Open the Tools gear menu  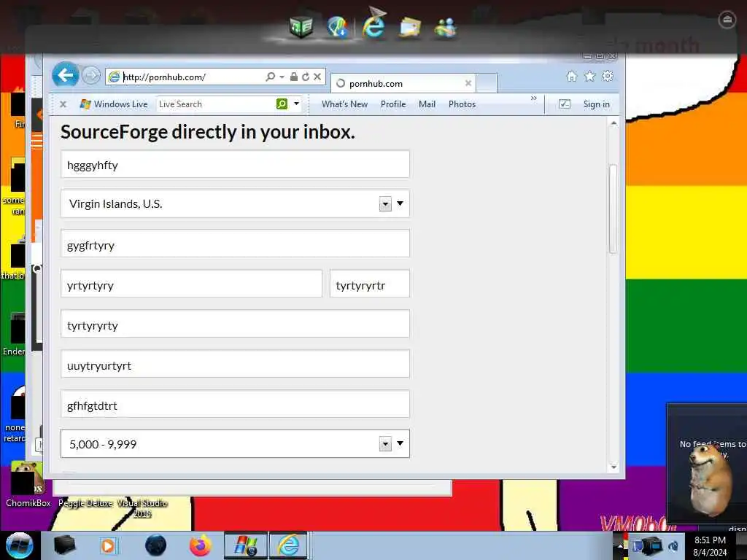pyautogui.click(x=608, y=76)
